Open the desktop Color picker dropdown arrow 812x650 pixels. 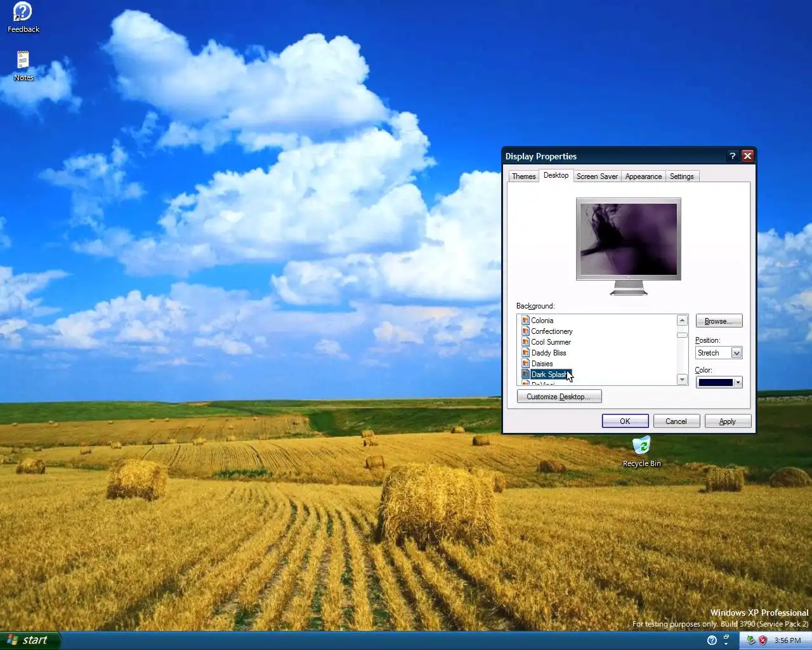click(x=738, y=382)
